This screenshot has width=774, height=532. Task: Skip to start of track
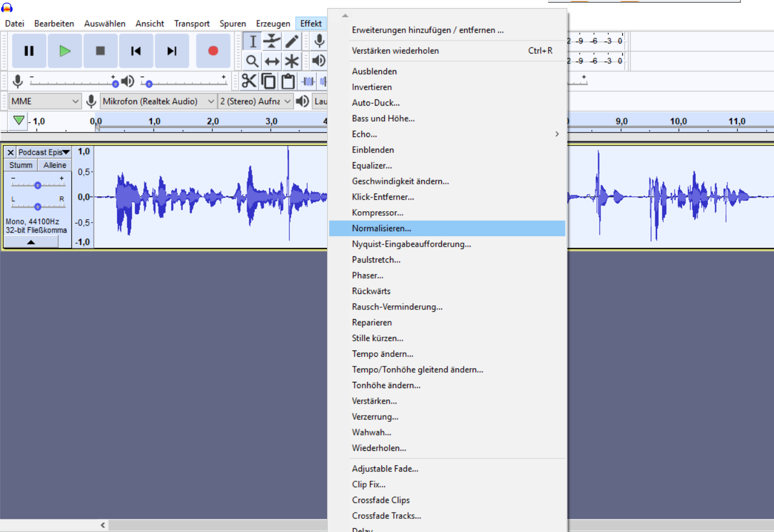click(136, 51)
